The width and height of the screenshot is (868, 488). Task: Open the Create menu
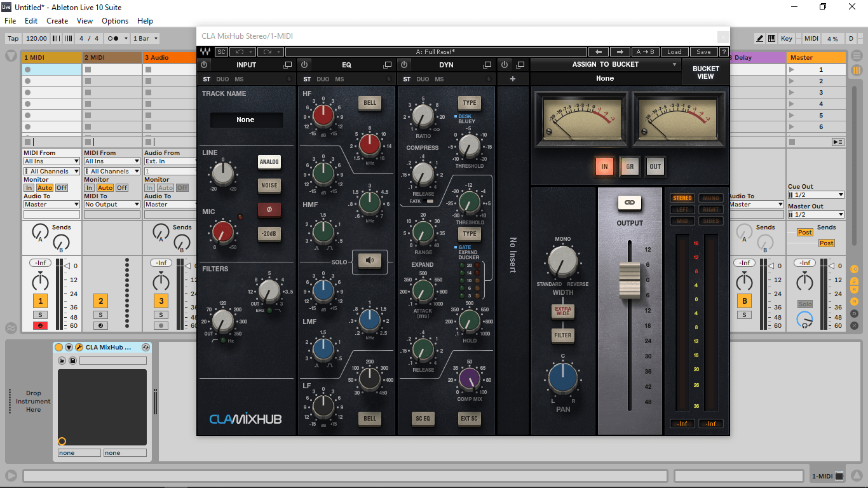point(57,21)
